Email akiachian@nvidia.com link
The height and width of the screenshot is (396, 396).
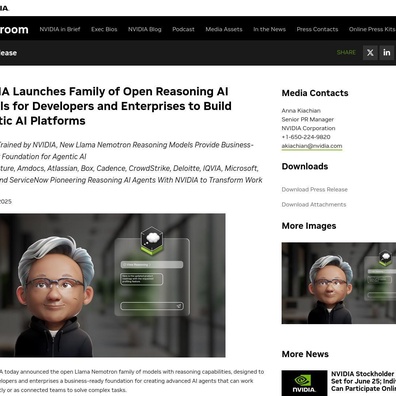pyautogui.click(x=312, y=146)
